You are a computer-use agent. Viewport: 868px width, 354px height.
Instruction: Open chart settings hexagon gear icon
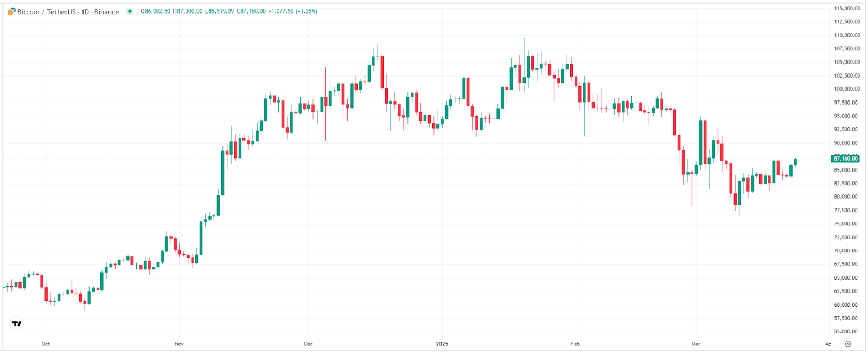(x=848, y=344)
